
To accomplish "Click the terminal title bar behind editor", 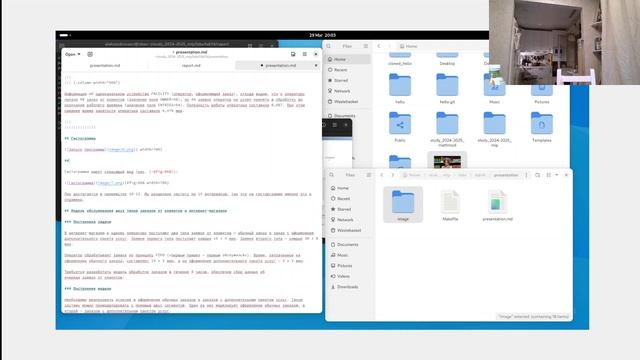I will (x=167, y=44).
